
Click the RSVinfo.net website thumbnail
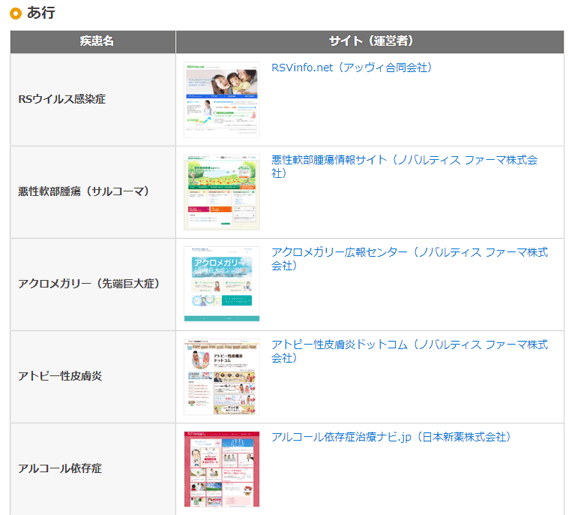coord(221,100)
